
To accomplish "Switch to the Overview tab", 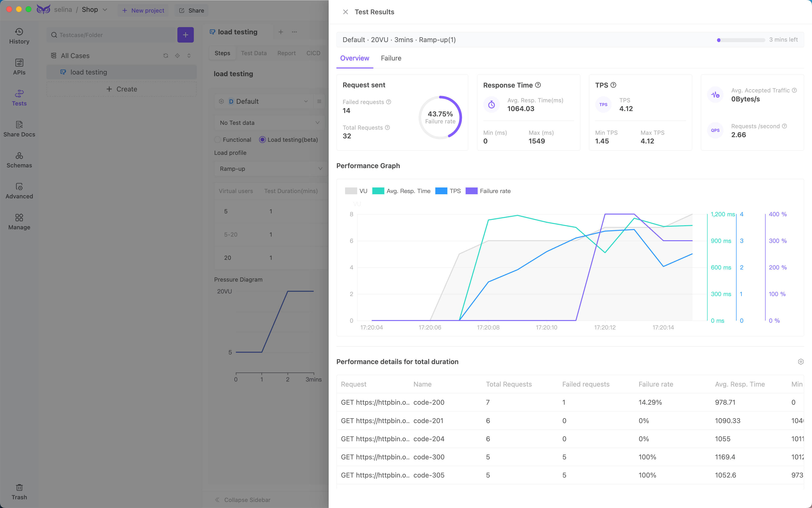I will pyautogui.click(x=355, y=58).
